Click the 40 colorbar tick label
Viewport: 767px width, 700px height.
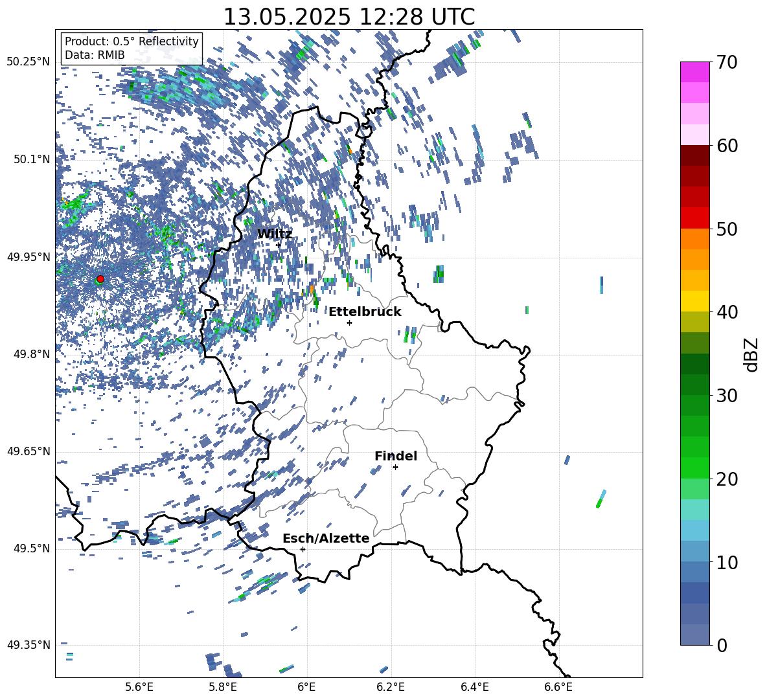727,312
